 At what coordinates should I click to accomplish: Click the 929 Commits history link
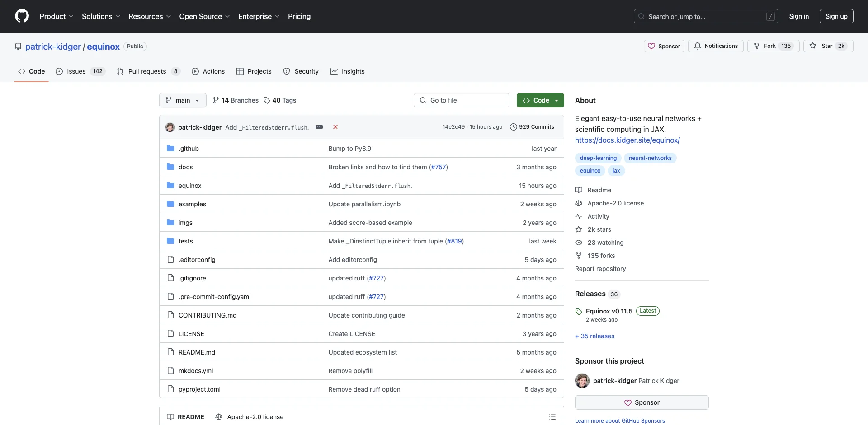(x=532, y=127)
